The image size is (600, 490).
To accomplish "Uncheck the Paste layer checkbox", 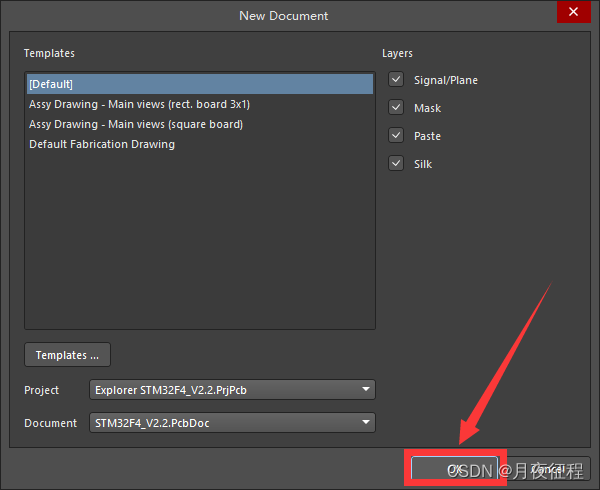I will coord(396,135).
